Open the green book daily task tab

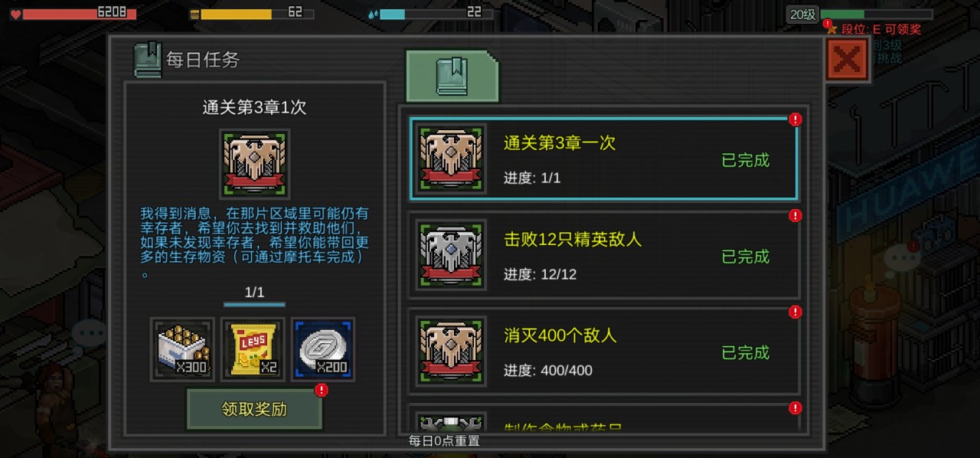[x=452, y=76]
